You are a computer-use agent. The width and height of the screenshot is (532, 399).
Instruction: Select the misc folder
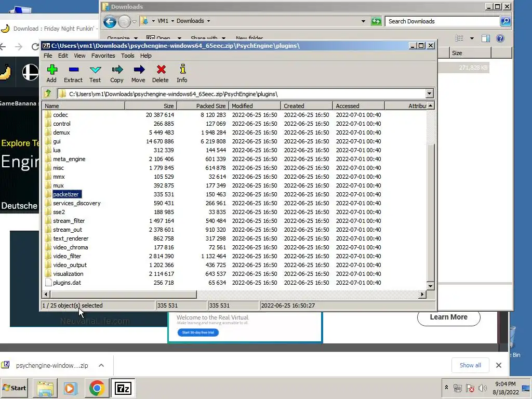point(58,168)
